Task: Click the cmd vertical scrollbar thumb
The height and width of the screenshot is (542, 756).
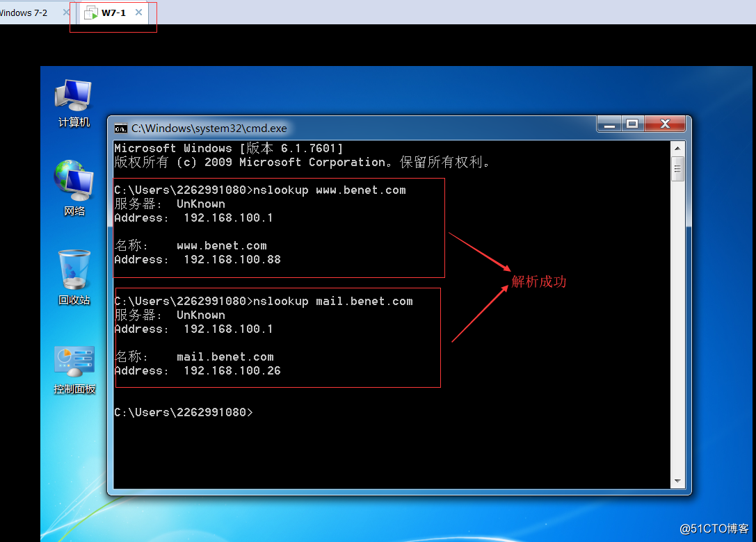Action: click(x=677, y=169)
